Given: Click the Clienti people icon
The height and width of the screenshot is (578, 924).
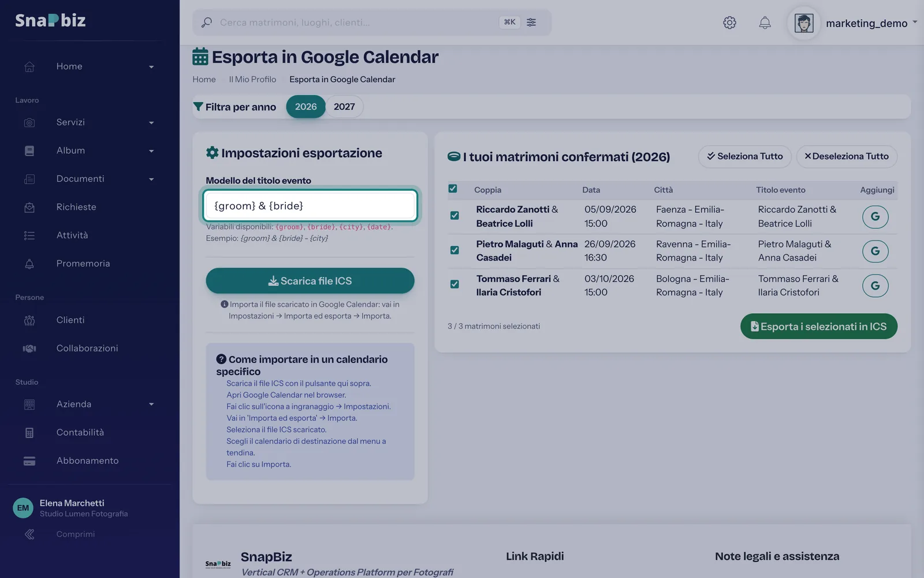Looking at the screenshot, I should tap(29, 320).
